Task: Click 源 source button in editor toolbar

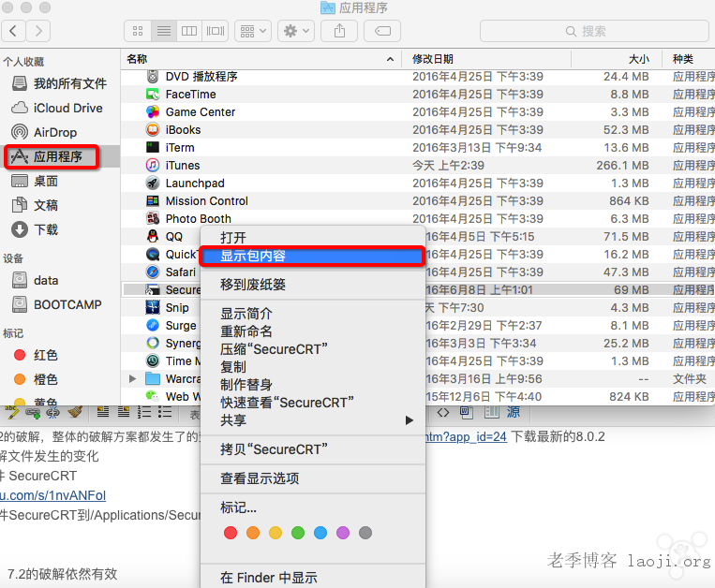Action: pyautogui.click(x=513, y=412)
